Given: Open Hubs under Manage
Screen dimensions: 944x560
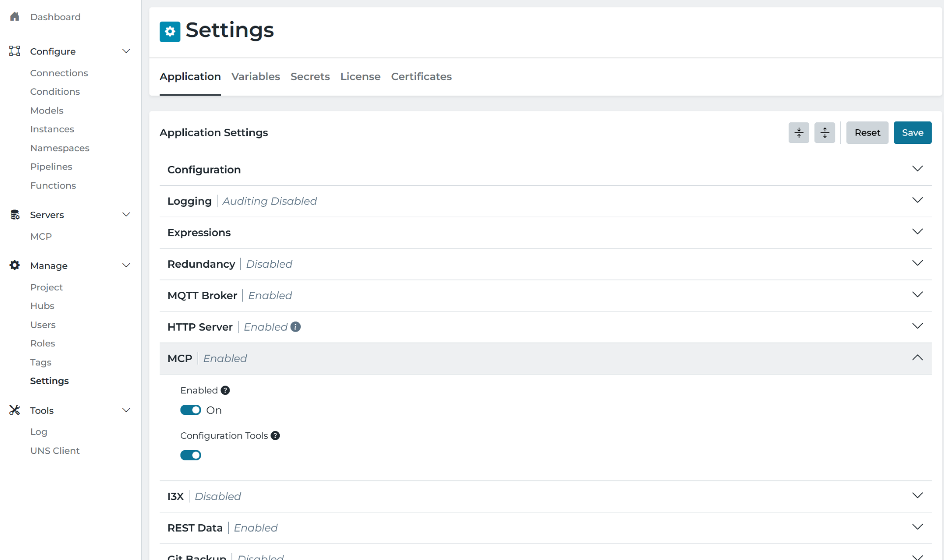Looking at the screenshot, I should (x=42, y=306).
